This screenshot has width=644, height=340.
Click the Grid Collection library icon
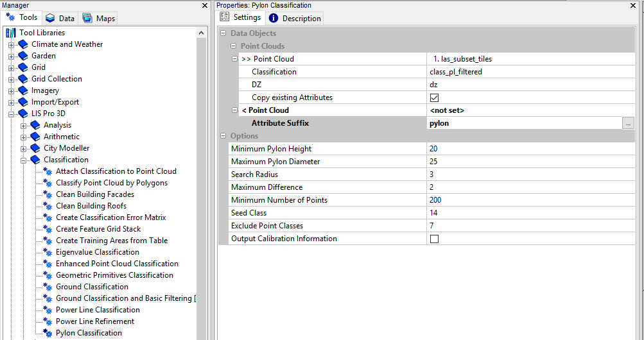[23, 79]
